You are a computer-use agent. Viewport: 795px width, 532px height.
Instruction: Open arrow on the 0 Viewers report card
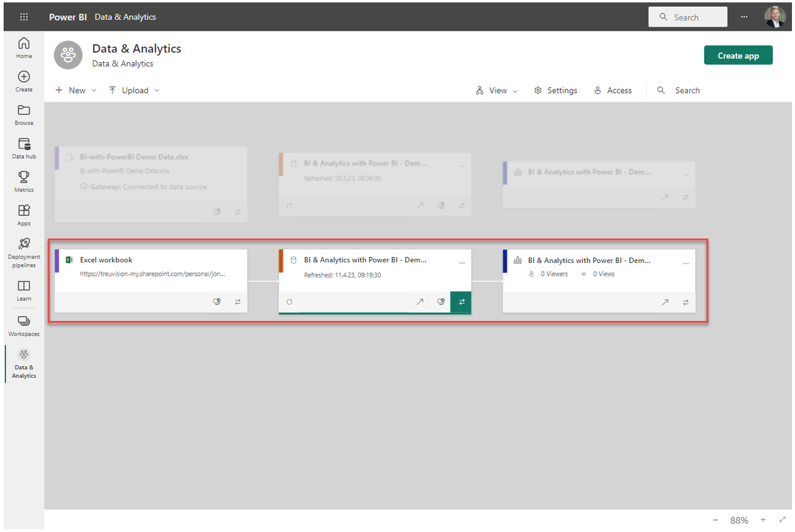pyautogui.click(x=664, y=302)
